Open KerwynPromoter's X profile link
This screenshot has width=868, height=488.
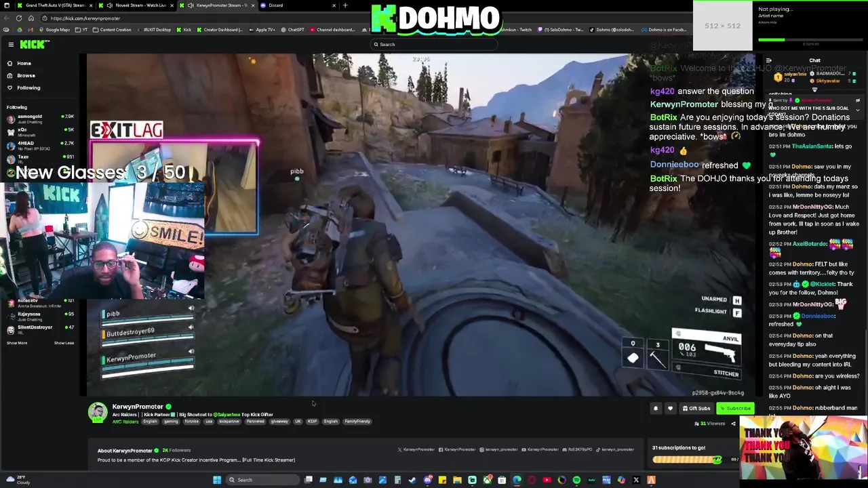coord(416,449)
